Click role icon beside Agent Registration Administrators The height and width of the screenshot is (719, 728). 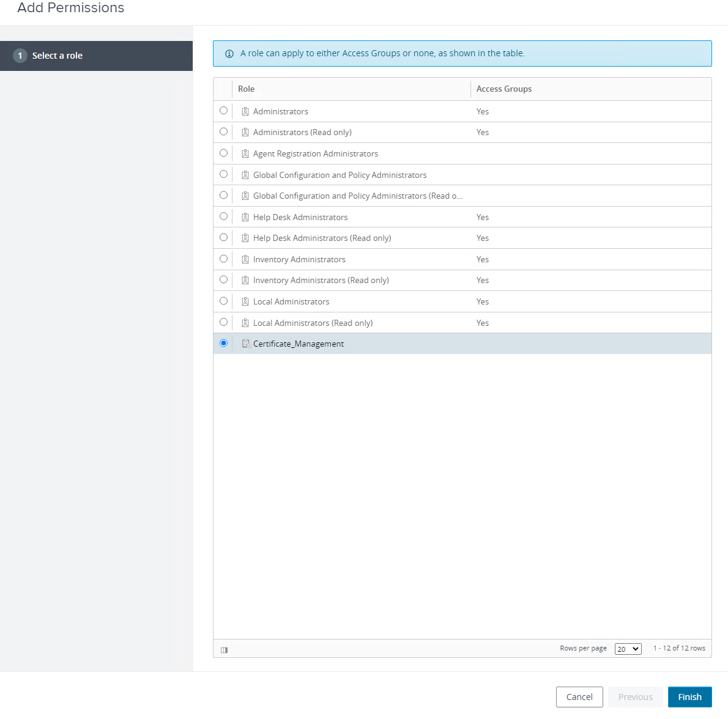[x=245, y=153]
